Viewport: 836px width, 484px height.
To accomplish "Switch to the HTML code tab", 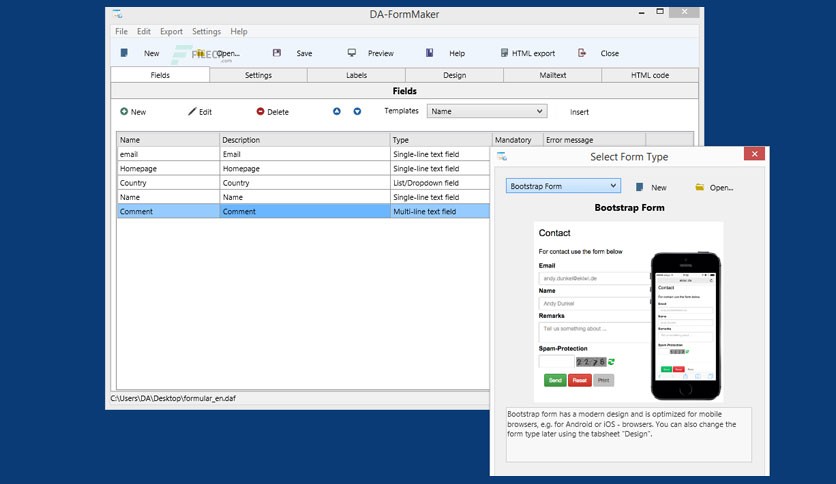I will coord(650,75).
